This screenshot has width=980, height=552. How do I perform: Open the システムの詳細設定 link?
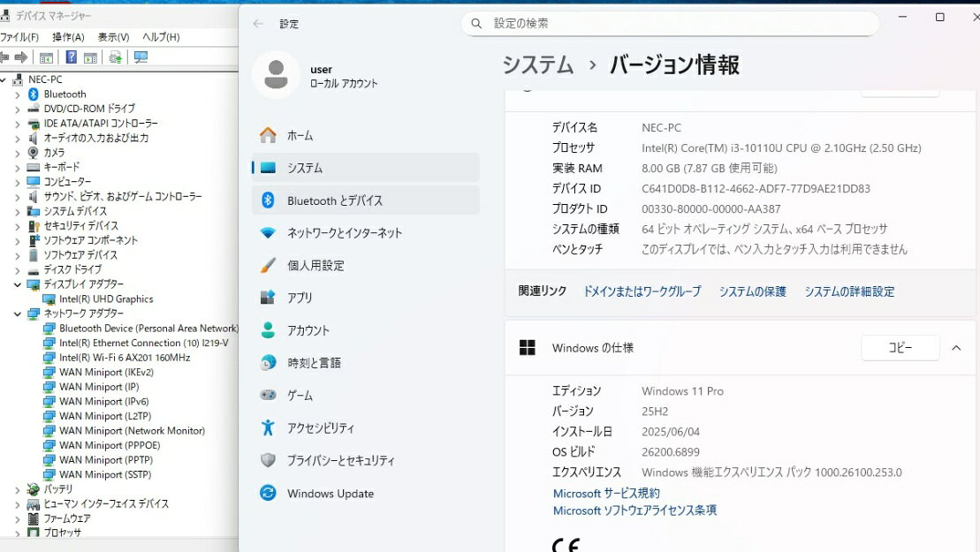coord(848,291)
